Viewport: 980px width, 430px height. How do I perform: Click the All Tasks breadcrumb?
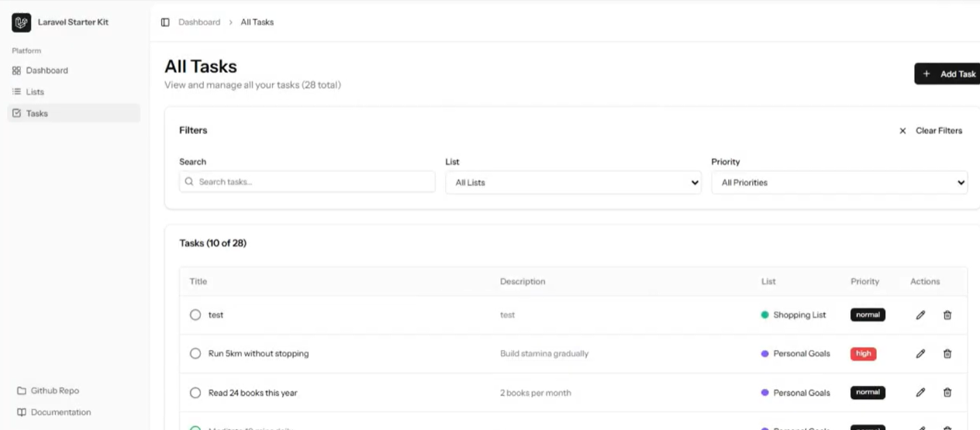pos(257,22)
